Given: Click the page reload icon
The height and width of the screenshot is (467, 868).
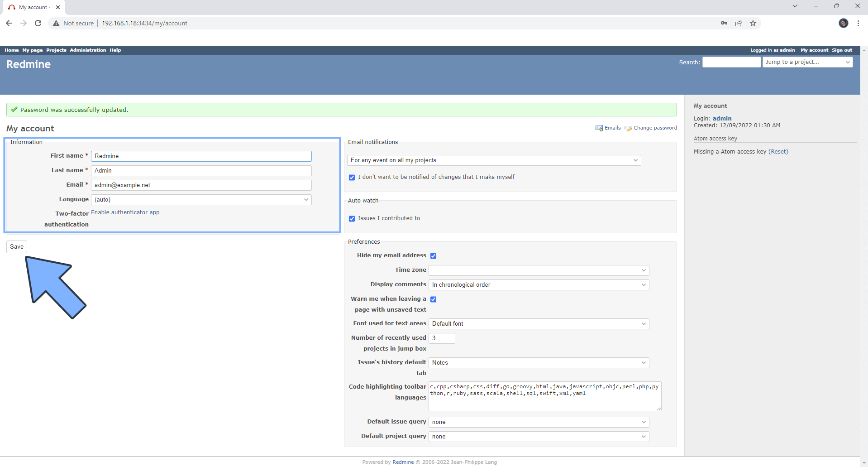Looking at the screenshot, I should coord(38,23).
